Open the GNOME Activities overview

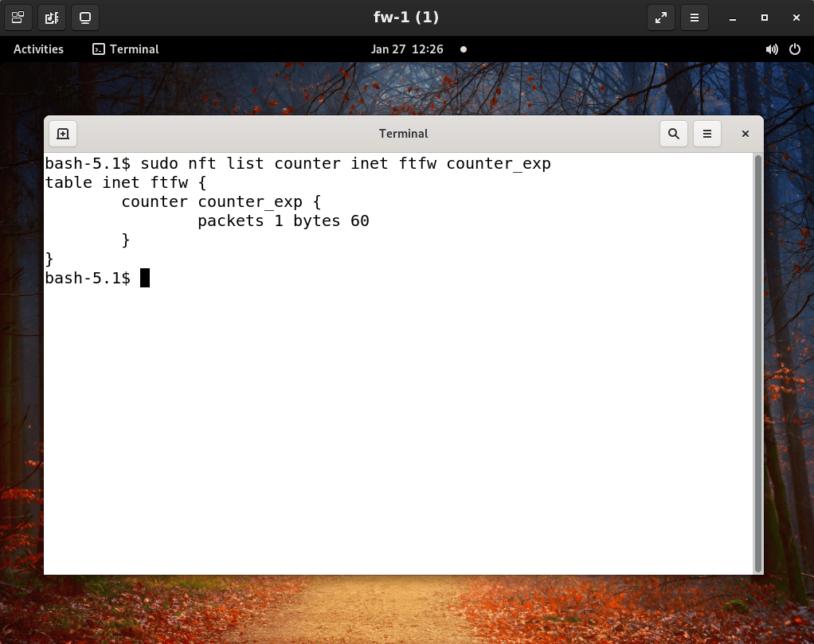pos(38,49)
